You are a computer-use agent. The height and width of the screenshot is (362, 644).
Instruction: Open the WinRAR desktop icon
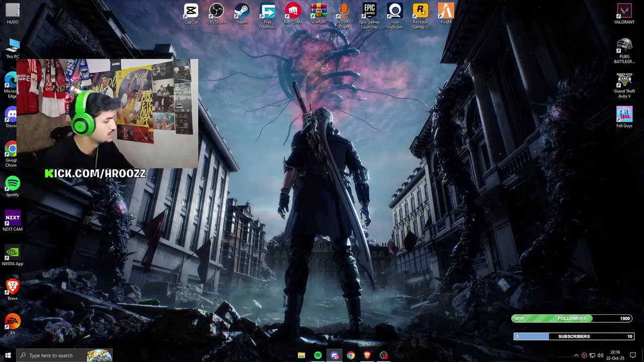click(x=318, y=14)
